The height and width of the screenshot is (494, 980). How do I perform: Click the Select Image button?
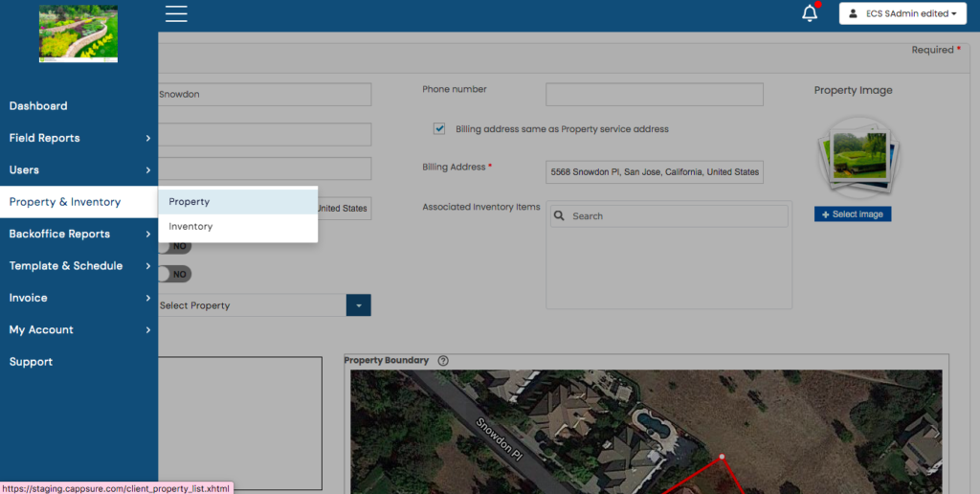pos(853,214)
